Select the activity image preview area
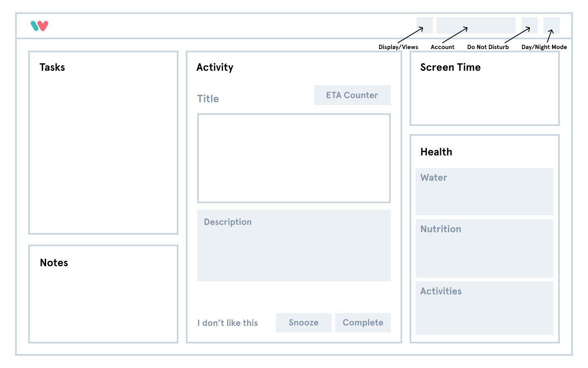 point(294,158)
